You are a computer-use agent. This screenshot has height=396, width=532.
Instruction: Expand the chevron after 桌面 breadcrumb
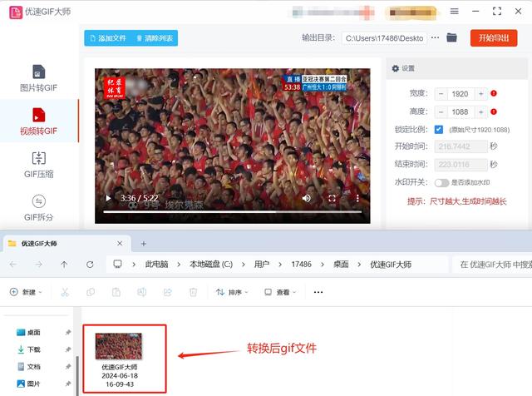click(x=359, y=265)
